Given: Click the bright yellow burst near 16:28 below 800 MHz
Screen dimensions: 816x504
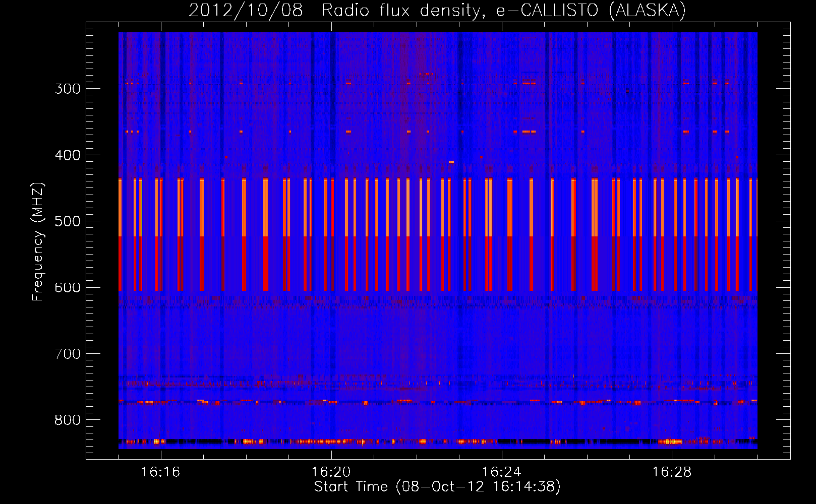Looking at the screenshot, I should [670, 442].
